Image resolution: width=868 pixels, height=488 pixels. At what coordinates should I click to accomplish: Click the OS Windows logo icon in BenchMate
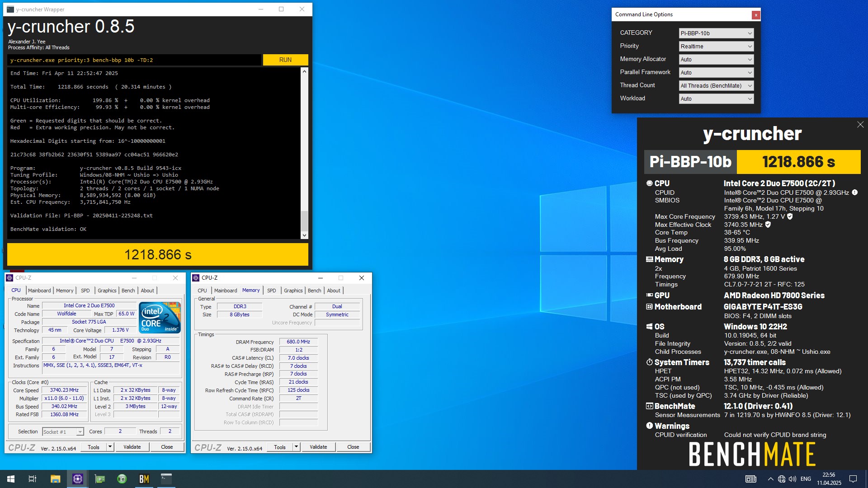click(649, 327)
